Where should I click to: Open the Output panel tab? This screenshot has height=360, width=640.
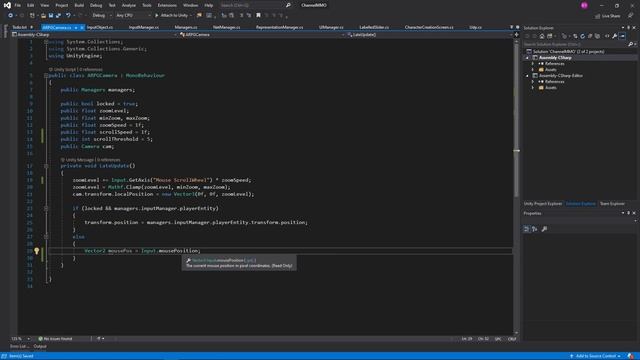pyautogui.click(x=40, y=347)
